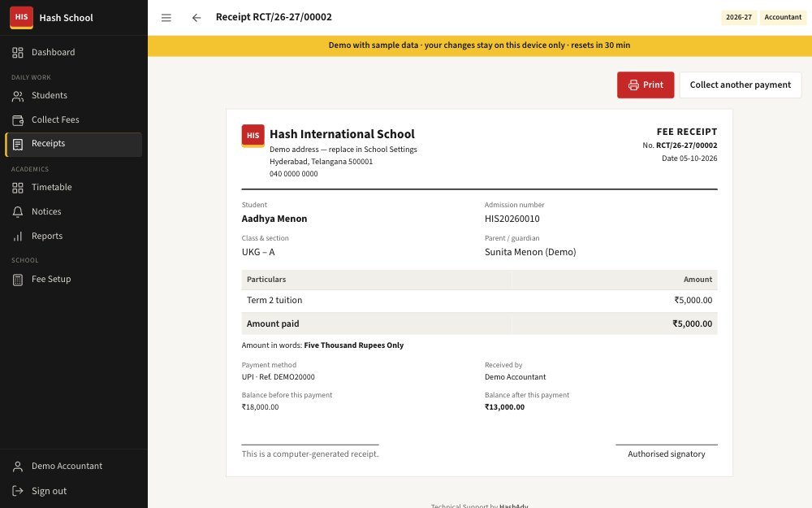Click the Particulars column header

coord(266,280)
